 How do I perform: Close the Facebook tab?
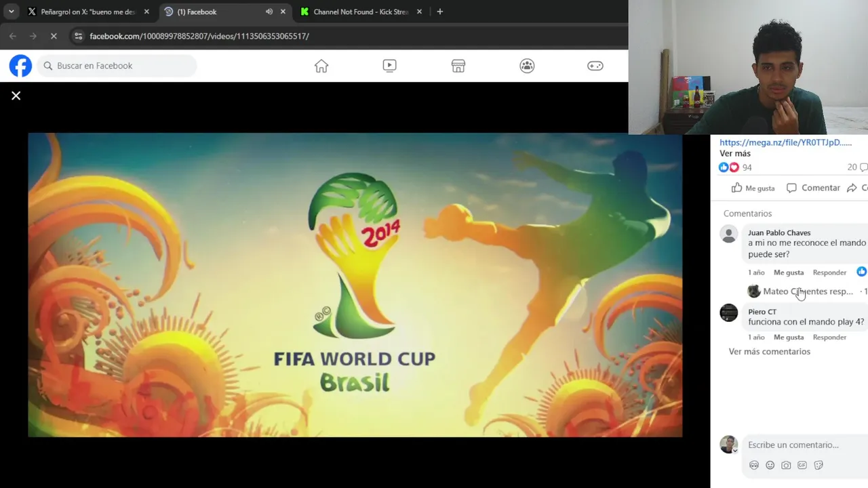283,12
